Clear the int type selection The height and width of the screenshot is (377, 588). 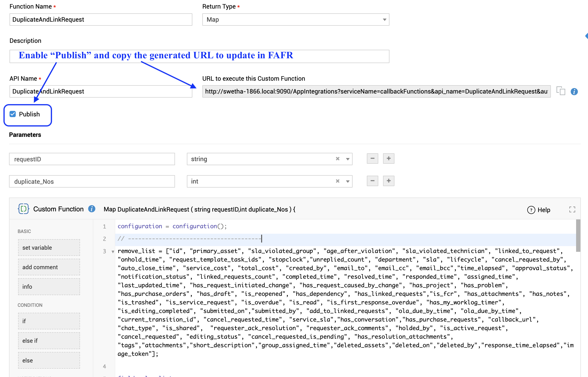coord(338,181)
